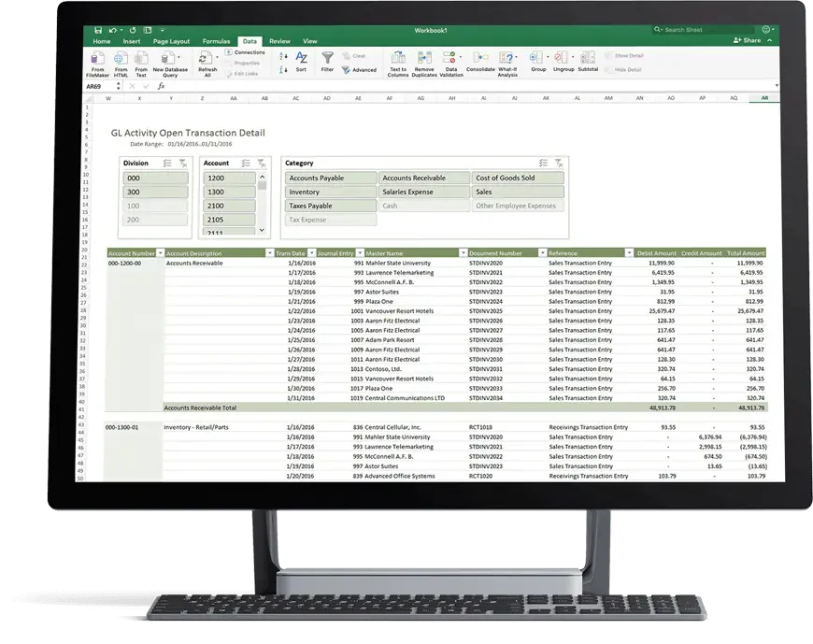Expand the quick access toolbar customize arrow
Image resolution: width=813 pixels, height=644 pixels.
pyautogui.click(x=163, y=30)
